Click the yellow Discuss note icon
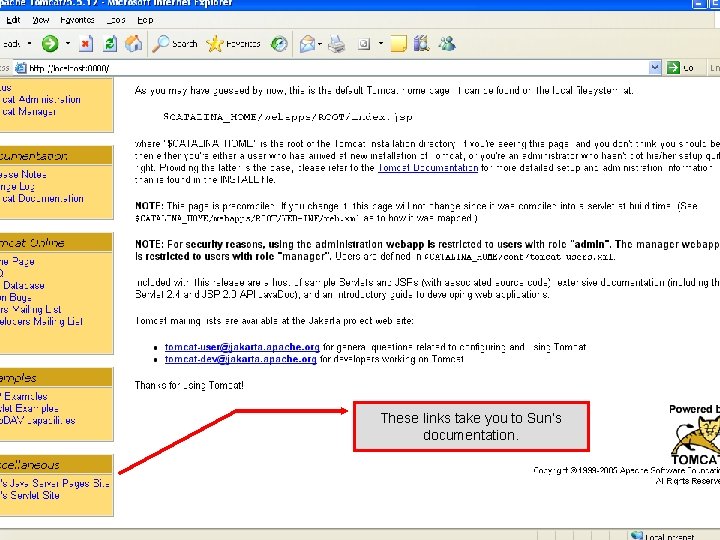The width and height of the screenshot is (720, 540). click(398, 44)
